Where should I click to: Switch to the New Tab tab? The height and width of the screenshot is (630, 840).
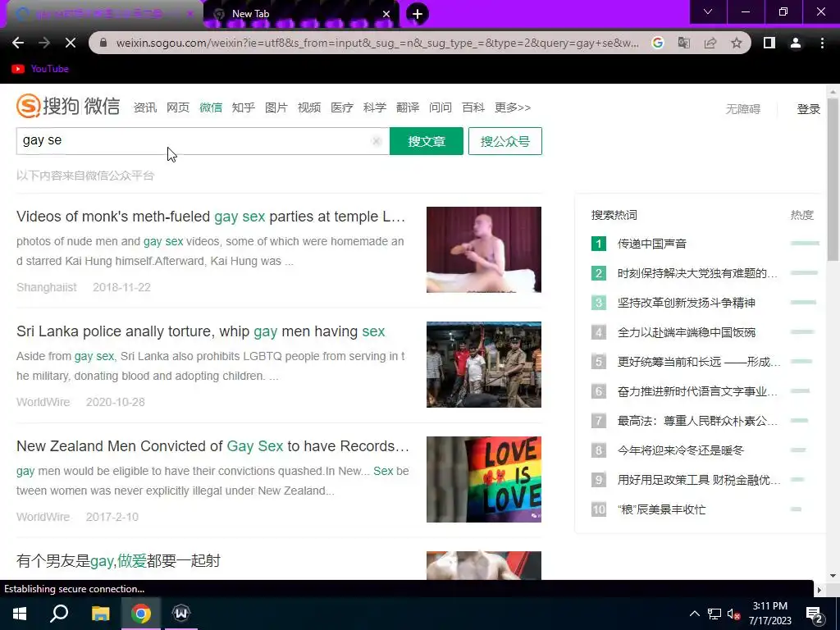pos(302,14)
